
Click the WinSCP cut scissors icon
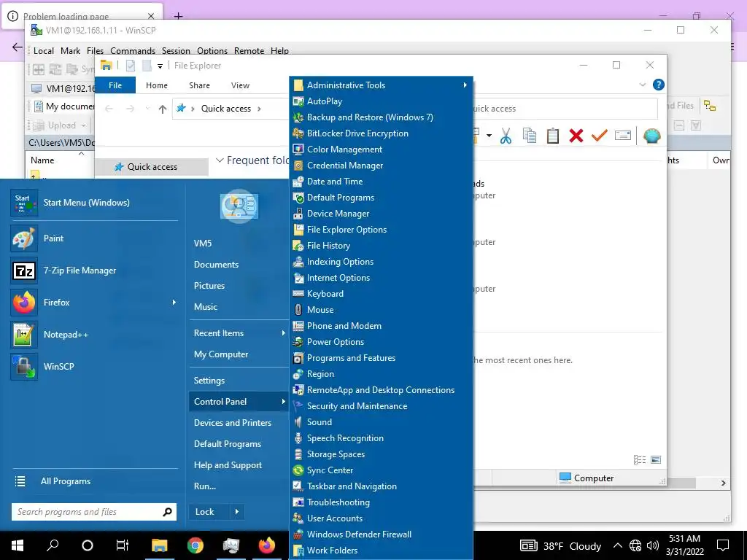pos(506,136)
